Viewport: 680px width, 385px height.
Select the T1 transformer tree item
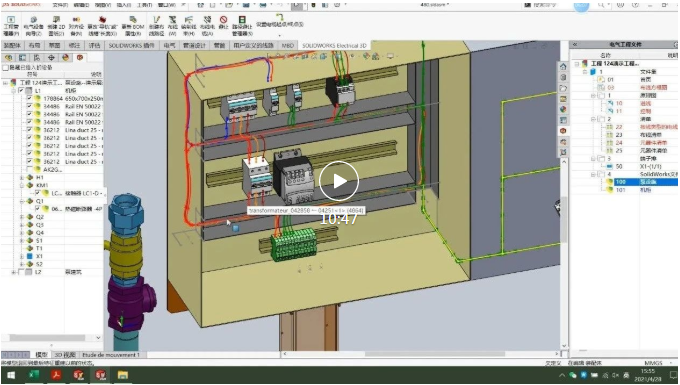pyautogui.click(x=39, y=248)
